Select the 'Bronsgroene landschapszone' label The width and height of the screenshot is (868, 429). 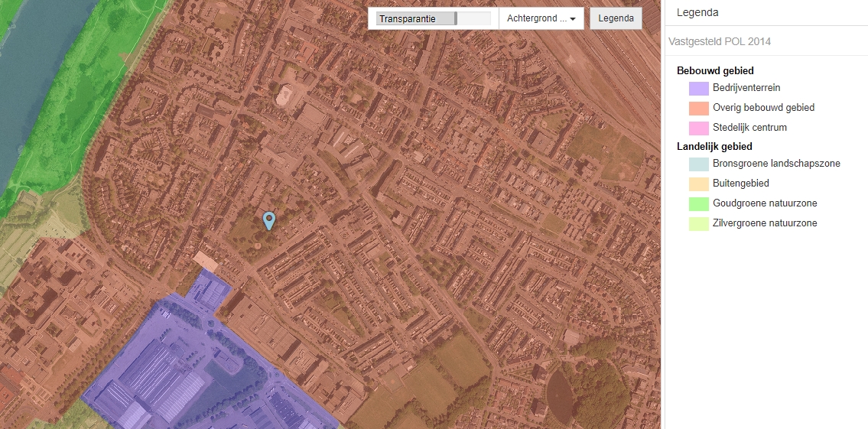[776, 164]
